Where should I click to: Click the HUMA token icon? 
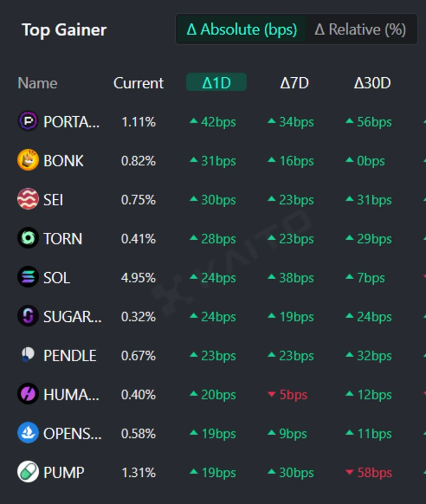(x=28, y=394)
